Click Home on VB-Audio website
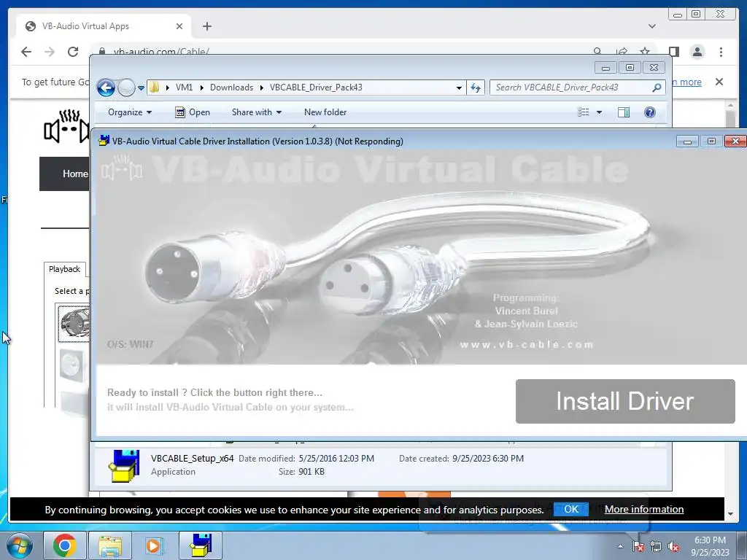The image size is (747, 560). 75,174
